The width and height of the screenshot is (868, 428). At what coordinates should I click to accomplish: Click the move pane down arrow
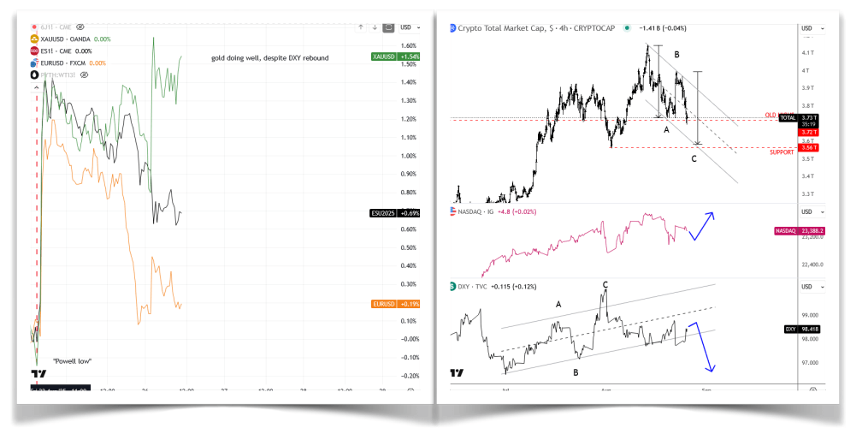pyautogui.click(x=374, y=27)
